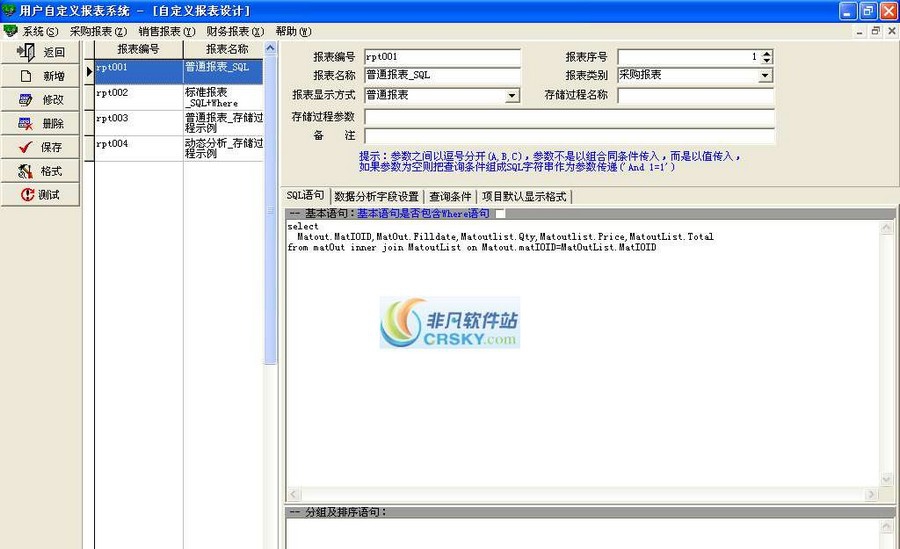Click the SQL editor scroll-right arrow

[x=871, y=494]
